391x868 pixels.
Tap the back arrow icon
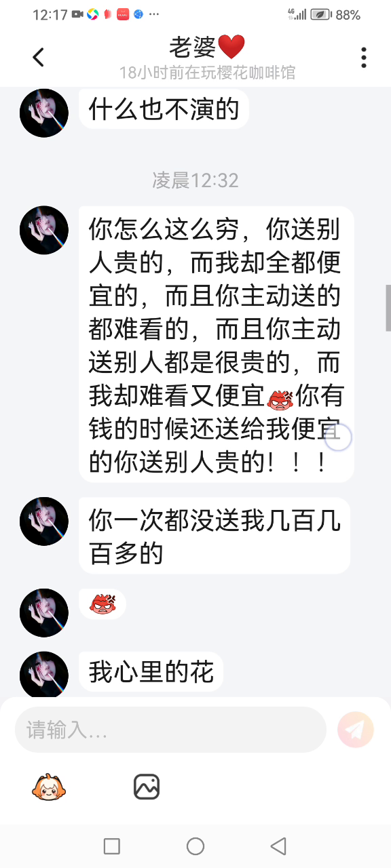(39, 58)
